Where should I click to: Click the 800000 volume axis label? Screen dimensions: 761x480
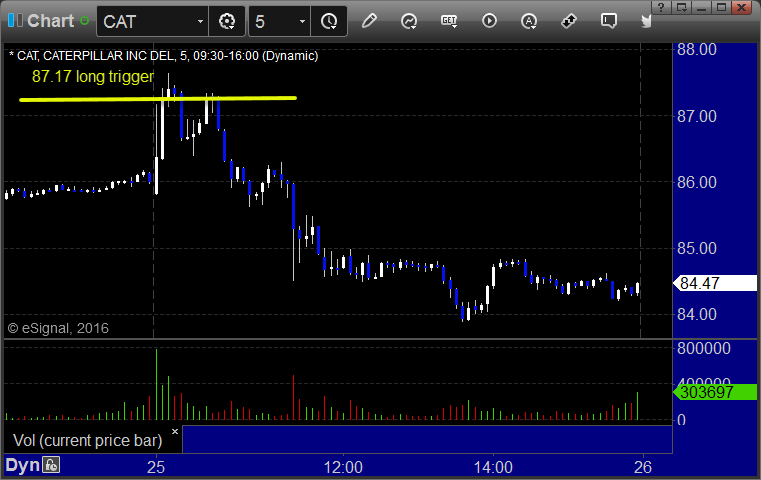(x=704, y=348)
